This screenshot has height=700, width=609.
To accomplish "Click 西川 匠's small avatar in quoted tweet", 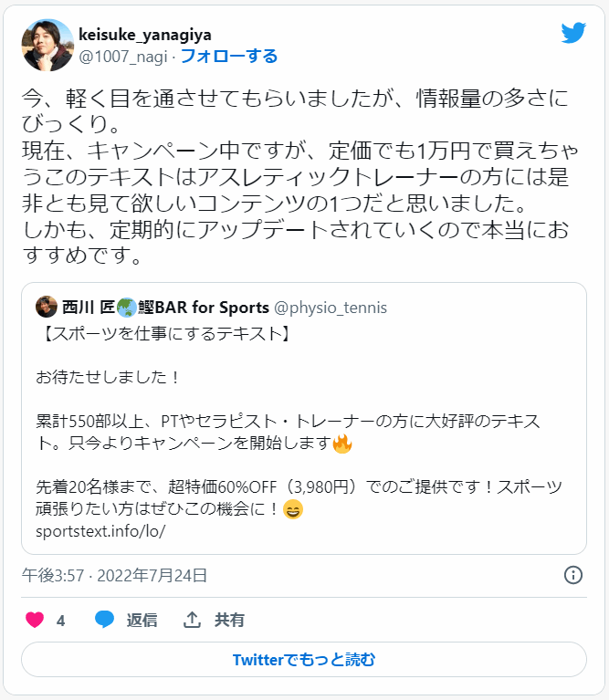I will (47, 307).
